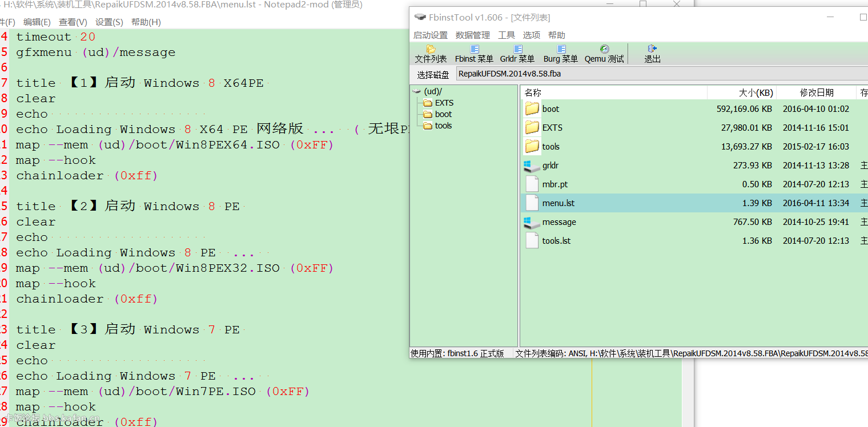868x427 pixels.
Task: Click status bar text 使用内置: fbinst1.6 正式版
Action: tap(457, 353)
